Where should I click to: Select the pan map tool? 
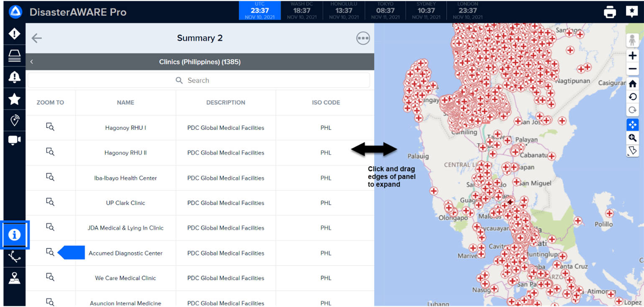(x=632, y=124)
